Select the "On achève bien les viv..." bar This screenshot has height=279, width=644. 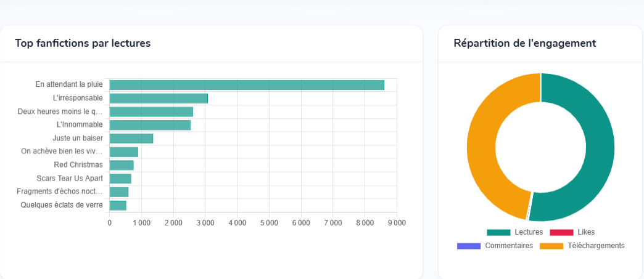[x=124, y=152]
